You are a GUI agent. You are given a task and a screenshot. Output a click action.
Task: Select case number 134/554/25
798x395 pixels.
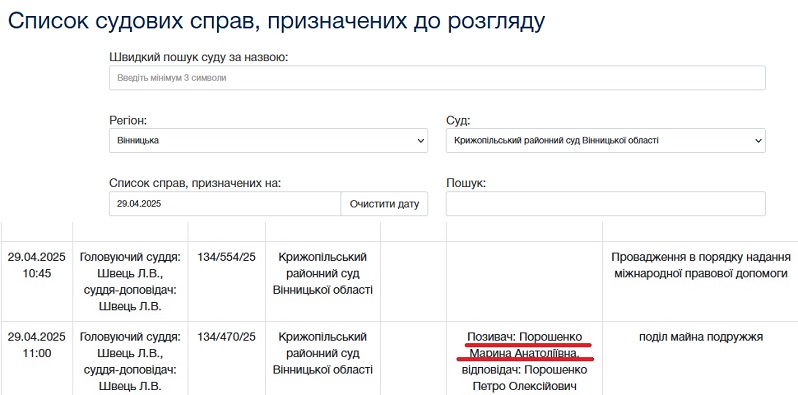(226, 257)
